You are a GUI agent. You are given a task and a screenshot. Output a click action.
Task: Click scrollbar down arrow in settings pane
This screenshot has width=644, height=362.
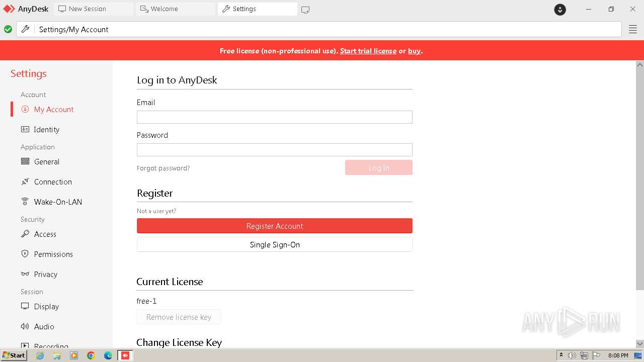click(640, 344)
